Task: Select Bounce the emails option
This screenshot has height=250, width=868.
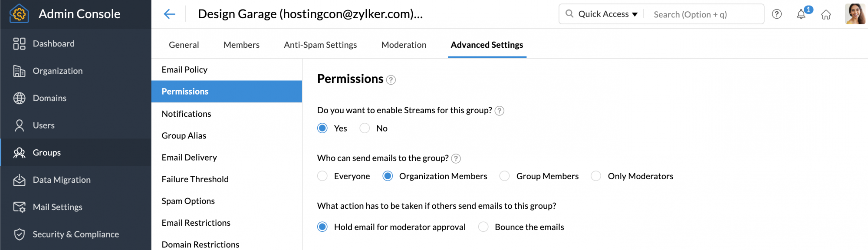Action: tap(483, 227)
